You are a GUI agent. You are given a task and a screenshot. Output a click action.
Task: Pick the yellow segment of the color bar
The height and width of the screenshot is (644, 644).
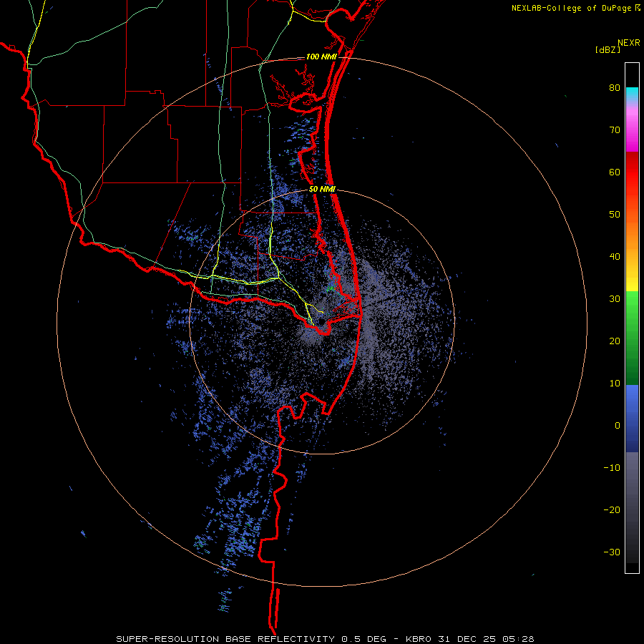pos(632,281)
